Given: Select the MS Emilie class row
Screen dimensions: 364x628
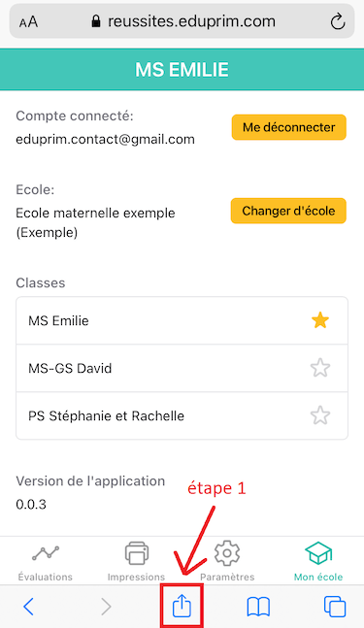Looking at the screenshot, I should (182, 320).
